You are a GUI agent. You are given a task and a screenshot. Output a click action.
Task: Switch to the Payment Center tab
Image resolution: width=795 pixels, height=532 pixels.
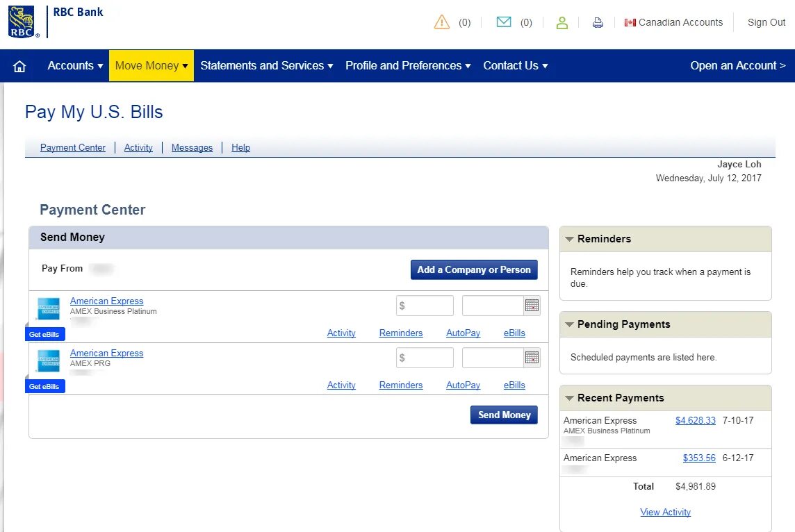[72, 147]
